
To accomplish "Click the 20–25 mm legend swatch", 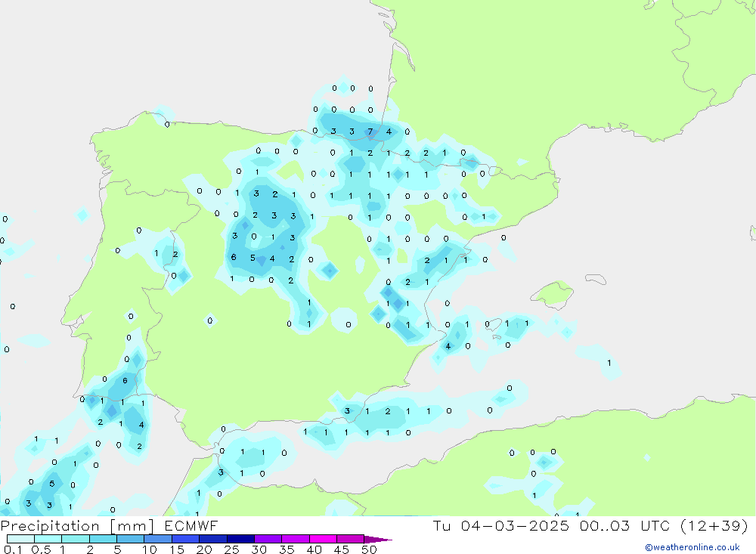I will 213,539.
